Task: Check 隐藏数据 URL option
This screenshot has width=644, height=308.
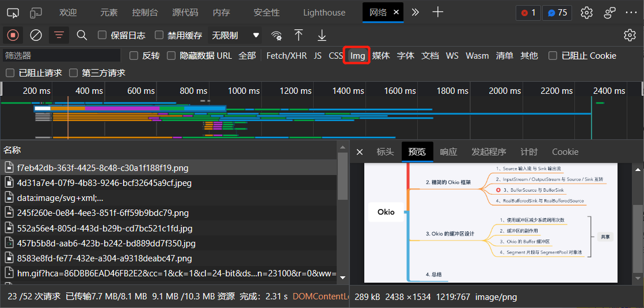Action: pyautogui.click(x=172, y=55)
